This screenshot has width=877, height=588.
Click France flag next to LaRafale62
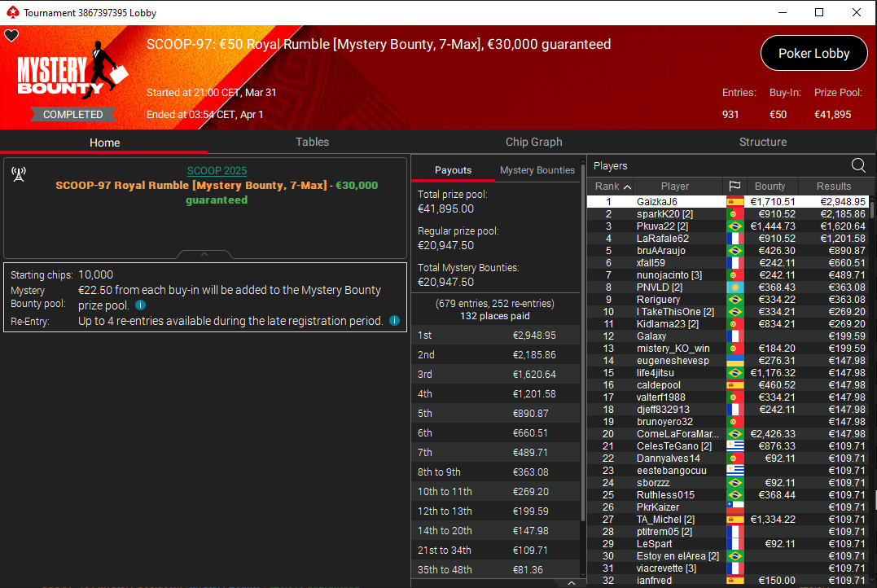[734, 239]
